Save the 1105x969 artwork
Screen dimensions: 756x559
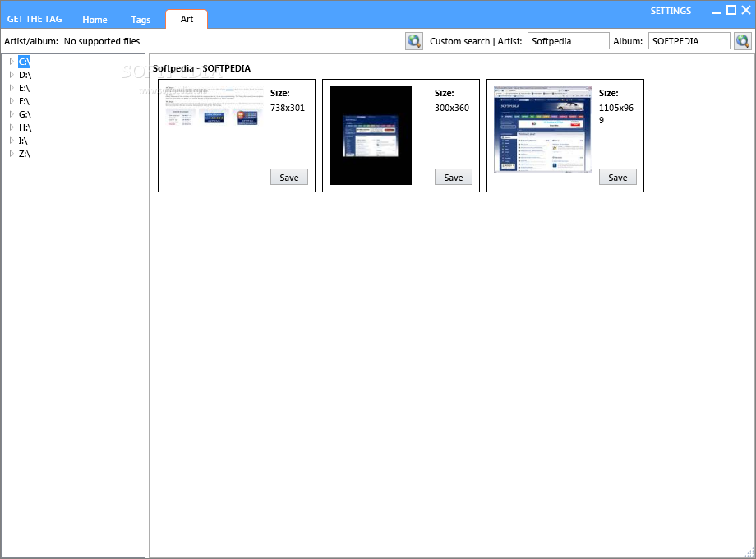point(618,177)
